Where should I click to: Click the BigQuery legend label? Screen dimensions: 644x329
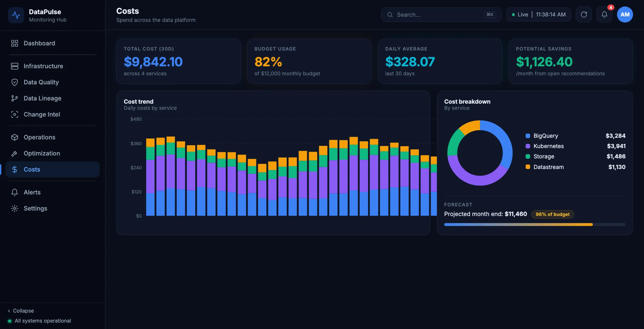click(x=546, y=136)
